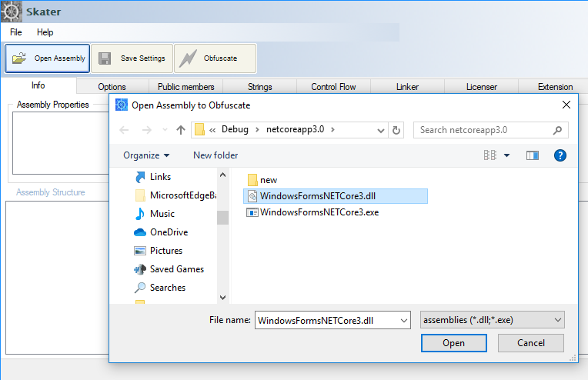
Task: Toggle the preview pane icon
Action: pyautogui.click(x=533, y=155)
